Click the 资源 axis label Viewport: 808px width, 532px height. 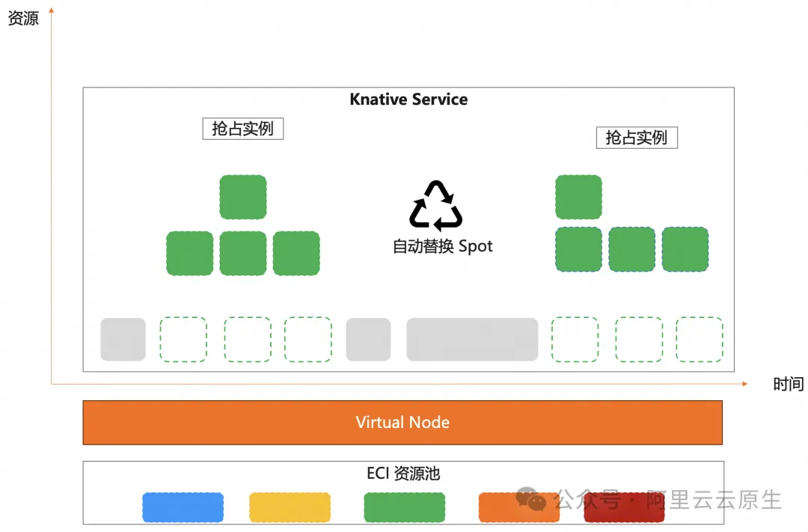[23, 18]
